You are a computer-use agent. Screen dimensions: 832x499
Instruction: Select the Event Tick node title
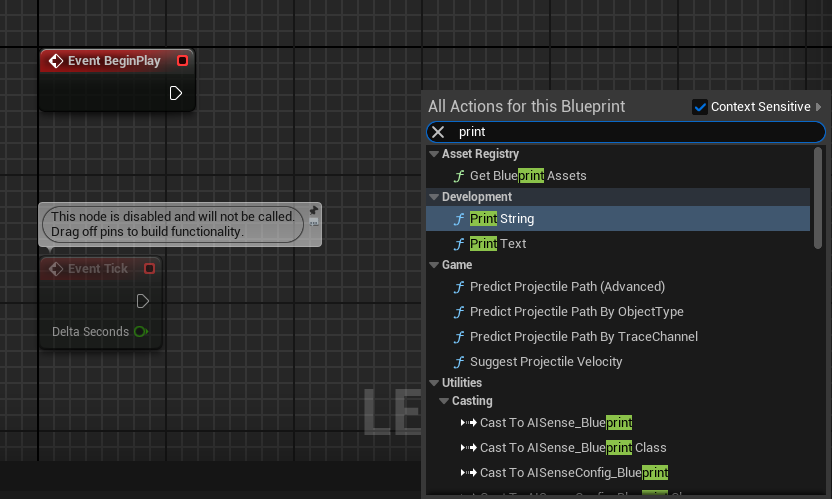(98, 269)
